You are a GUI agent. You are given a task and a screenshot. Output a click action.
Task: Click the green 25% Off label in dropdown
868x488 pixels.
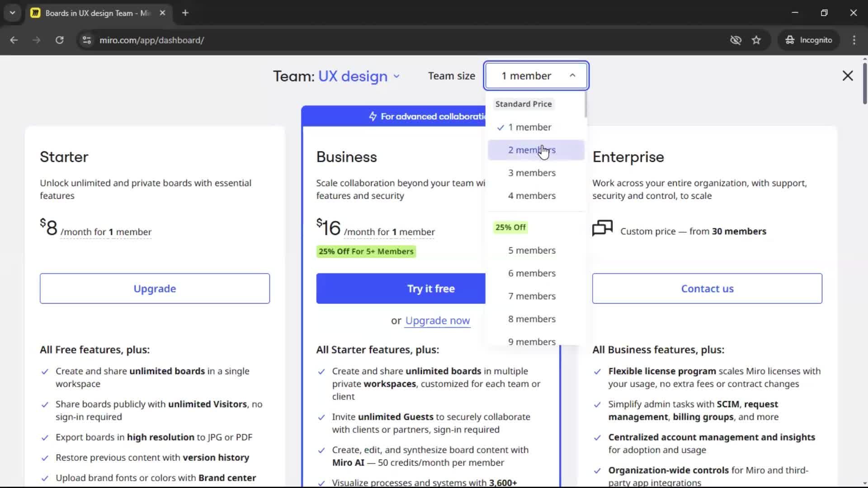point(510,227)
